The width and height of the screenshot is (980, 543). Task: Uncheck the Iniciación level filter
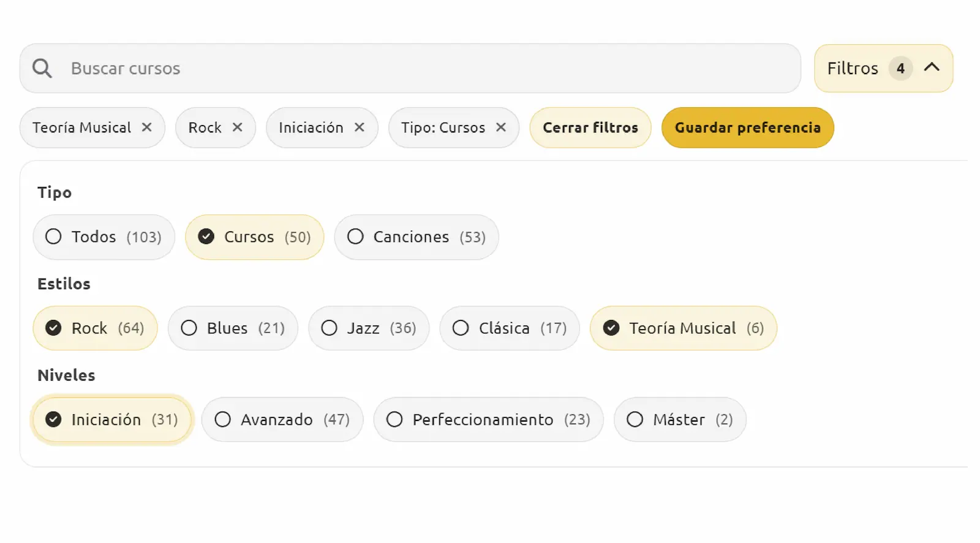click(112, 420)
